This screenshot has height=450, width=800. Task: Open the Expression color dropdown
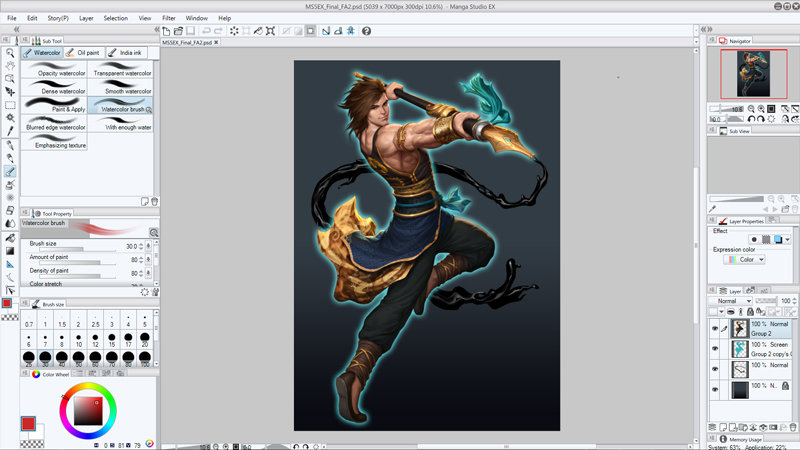pos(743,260)
